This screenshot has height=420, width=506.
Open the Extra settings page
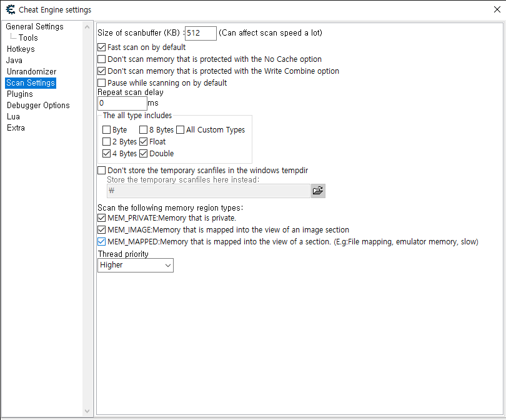[x=16, y=128]
